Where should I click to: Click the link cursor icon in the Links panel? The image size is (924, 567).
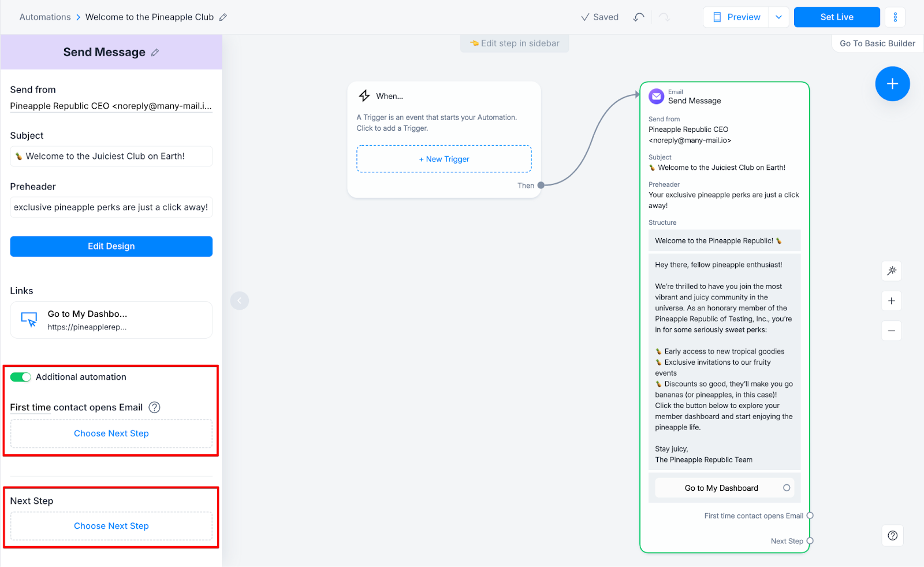tap(28, 319)
